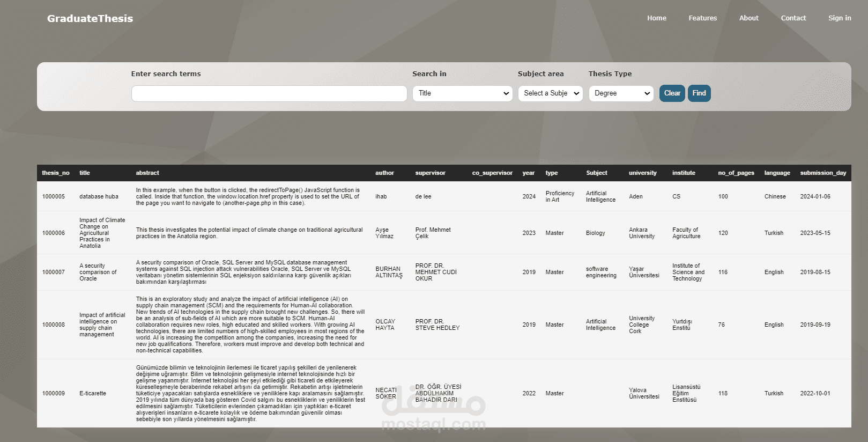Click submission day '2024-01-06'
Viewport: 868px width, 442px height.
[815, 196]
